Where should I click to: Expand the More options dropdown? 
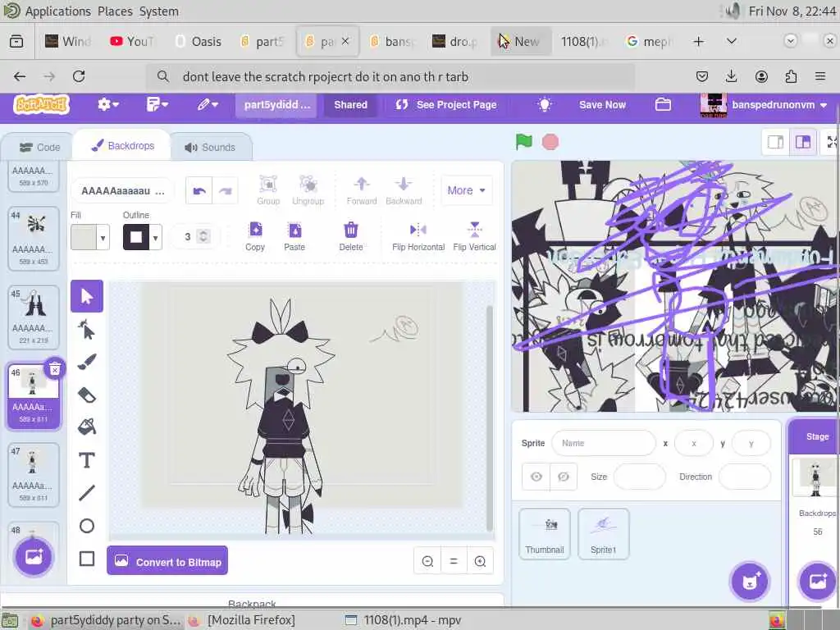pos(466,190)
